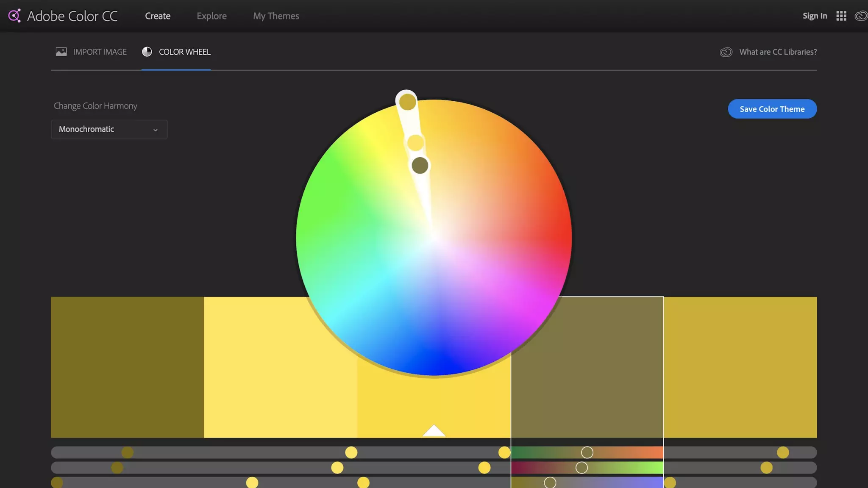Go to My Themes page
The height and width of the screenshot is (488, 868).
[276, 16]
